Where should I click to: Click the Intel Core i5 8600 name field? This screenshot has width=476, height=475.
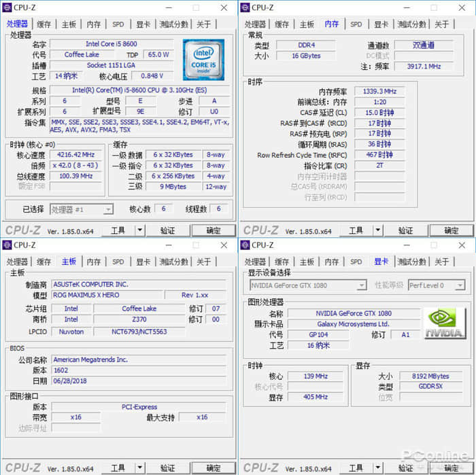point(112,44)
